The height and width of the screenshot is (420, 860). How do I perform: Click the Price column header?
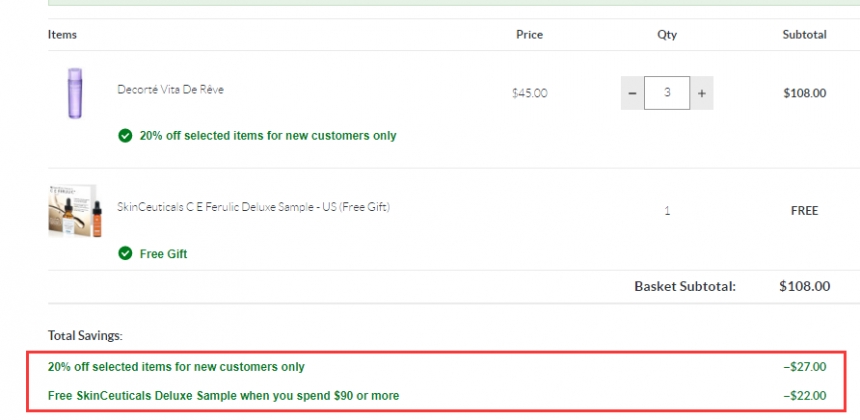(529, 35)
